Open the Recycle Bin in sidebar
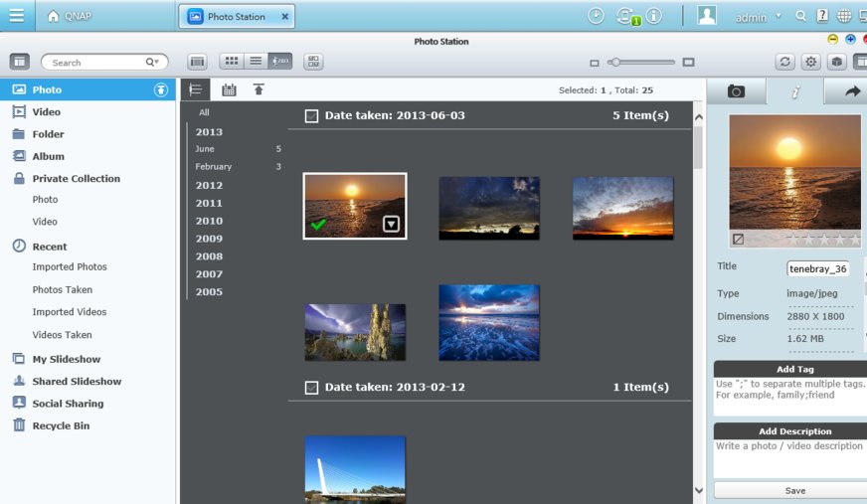This screenshot has width=867, height=504. pos(61,425)
